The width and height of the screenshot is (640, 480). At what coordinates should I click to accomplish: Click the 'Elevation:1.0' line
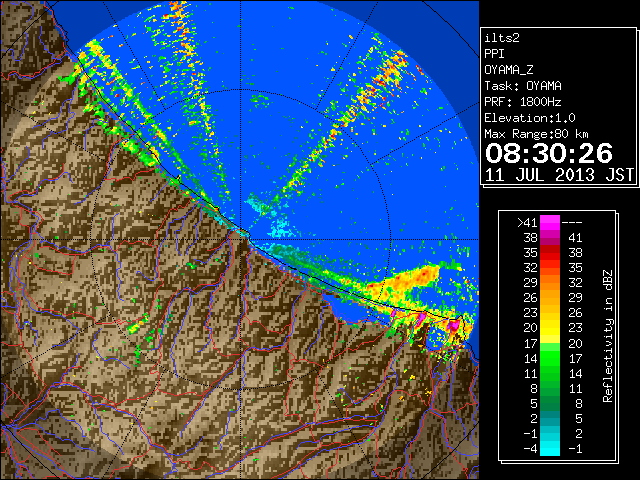click(x=530, y=118)
